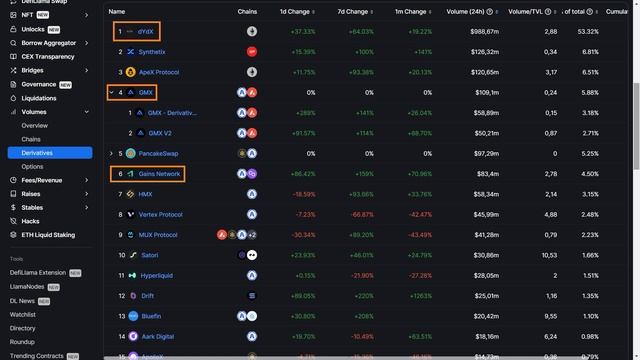Click the Hacks shield icon
The image size is (640, 360).
click(x=13, y=221)
